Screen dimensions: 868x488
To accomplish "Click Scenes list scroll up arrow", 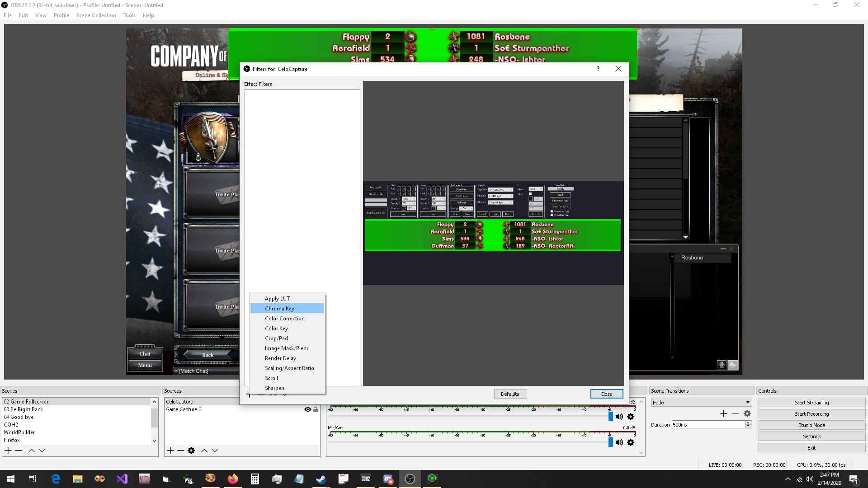I will pyautogui.click(x=154, y=401).
